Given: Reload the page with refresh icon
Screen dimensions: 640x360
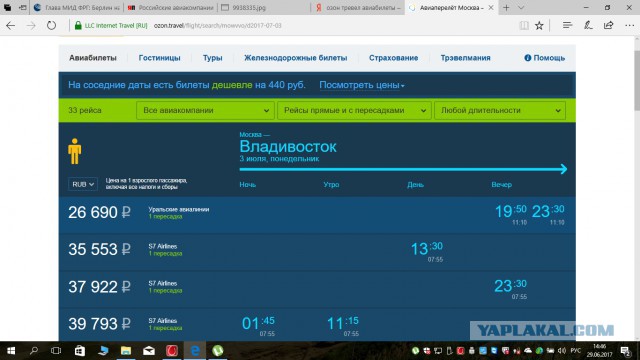Looking at the screenshot, I should click(51, 25).
